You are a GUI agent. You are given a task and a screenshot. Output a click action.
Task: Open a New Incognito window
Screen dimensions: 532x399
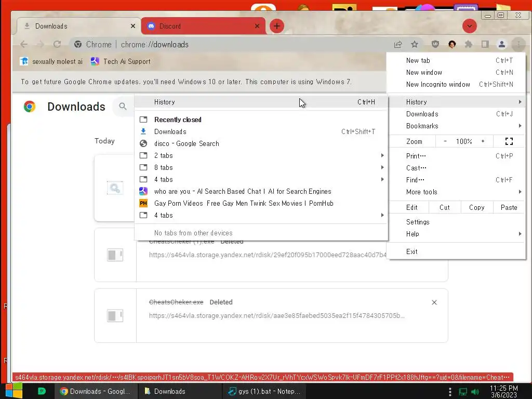[x=456, y=84]
